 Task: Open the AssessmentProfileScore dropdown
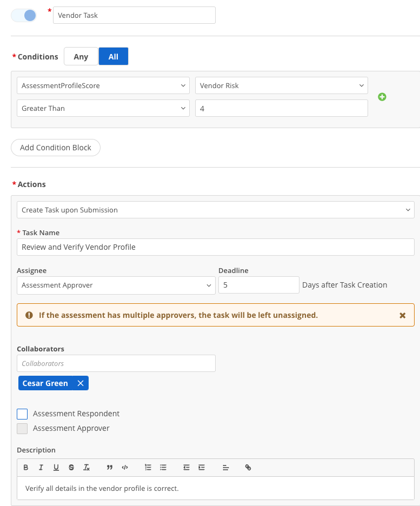click(103, 85)
